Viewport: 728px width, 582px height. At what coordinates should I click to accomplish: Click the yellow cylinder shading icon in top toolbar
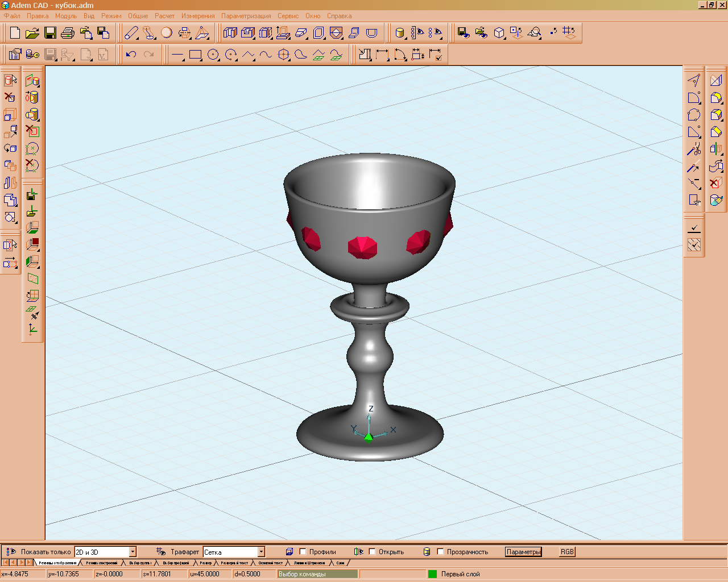pyautogui.click(x=400, y=33)
